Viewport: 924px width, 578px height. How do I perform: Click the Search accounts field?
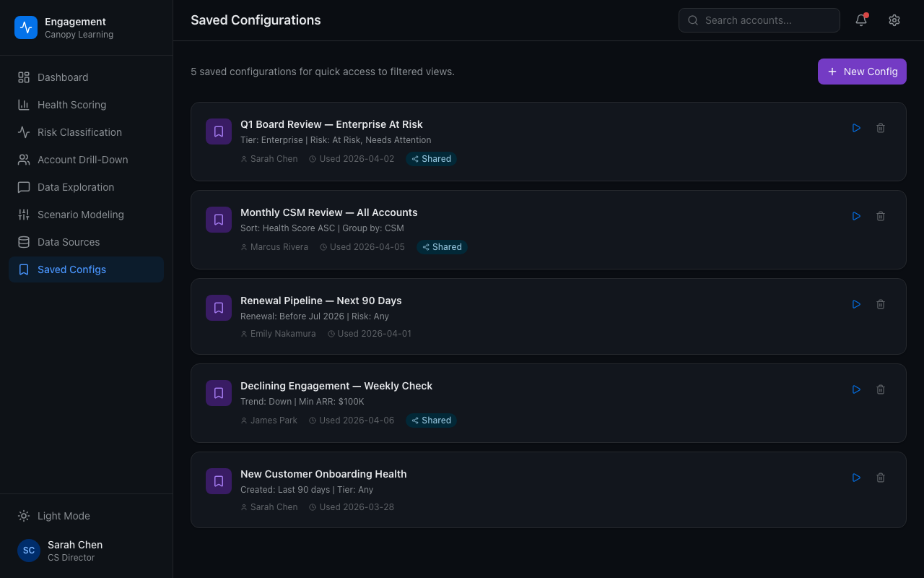tap(759, 20)
